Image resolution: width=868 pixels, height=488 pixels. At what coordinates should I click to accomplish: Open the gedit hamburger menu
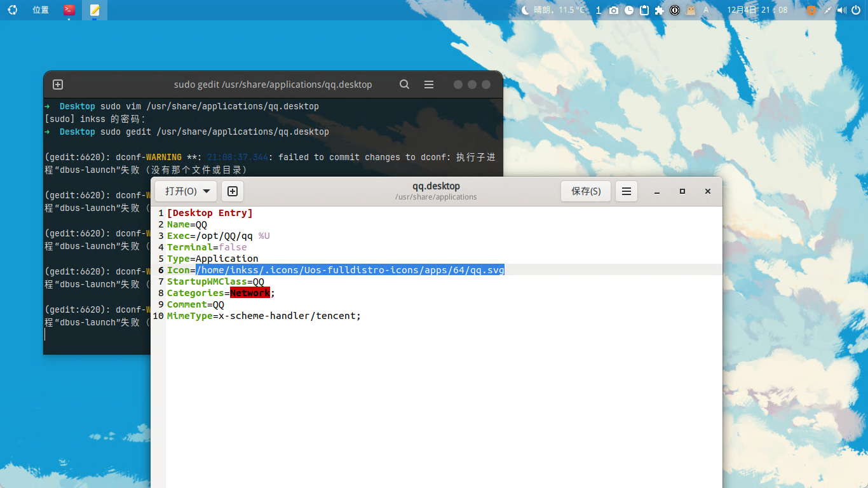(x=627, y=191)
